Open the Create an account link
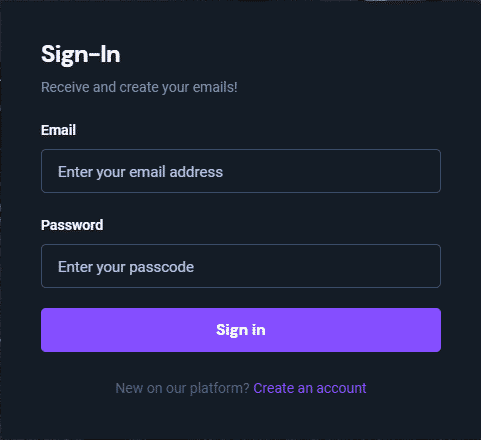The height and width of the screenshot is (440, 481). pyautogui.click(x=310, y=388)
